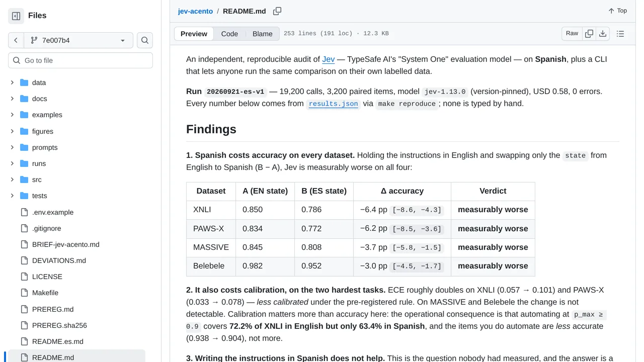Switch to the Blame tab

coord(263,34)
